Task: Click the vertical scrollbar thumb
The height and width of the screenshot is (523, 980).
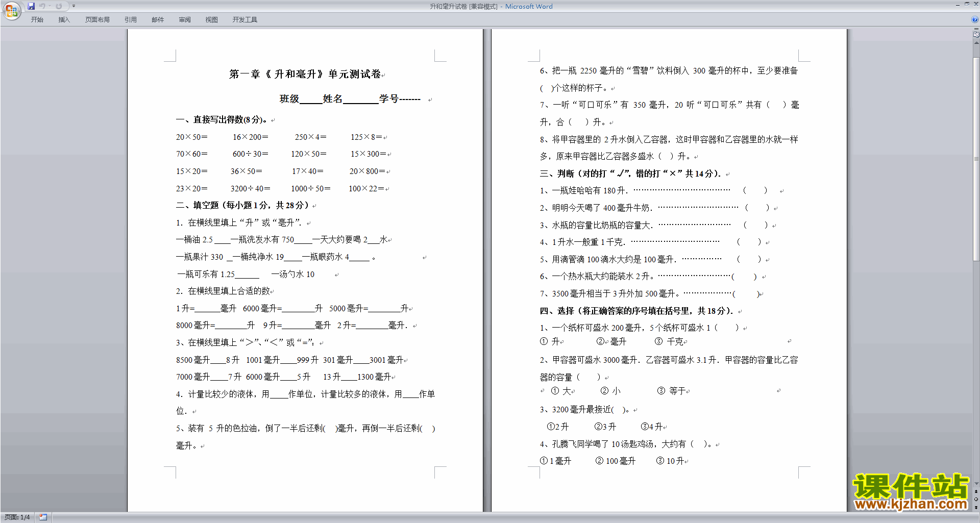Action: tap(976, 160)
